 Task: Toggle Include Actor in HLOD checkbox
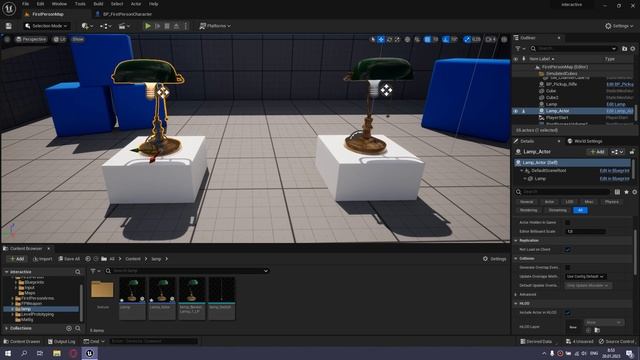[567, 313]
